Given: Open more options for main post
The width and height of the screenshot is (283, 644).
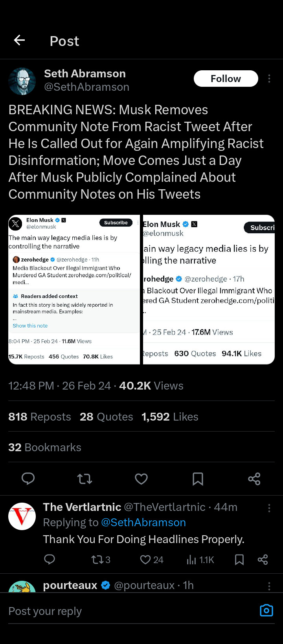Looking at the screenshot, I should point(269,79).
